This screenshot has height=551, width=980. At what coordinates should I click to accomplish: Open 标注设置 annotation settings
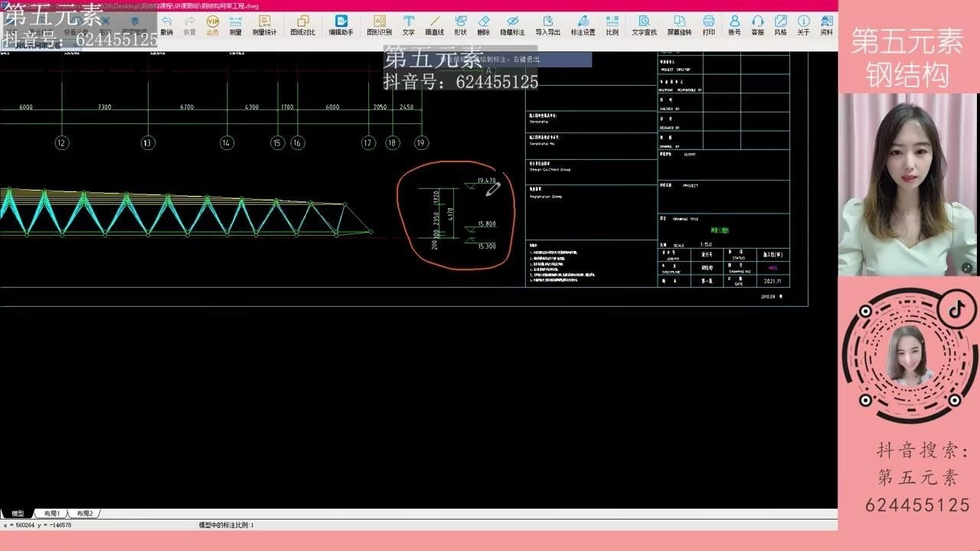(x=583, y=24)
